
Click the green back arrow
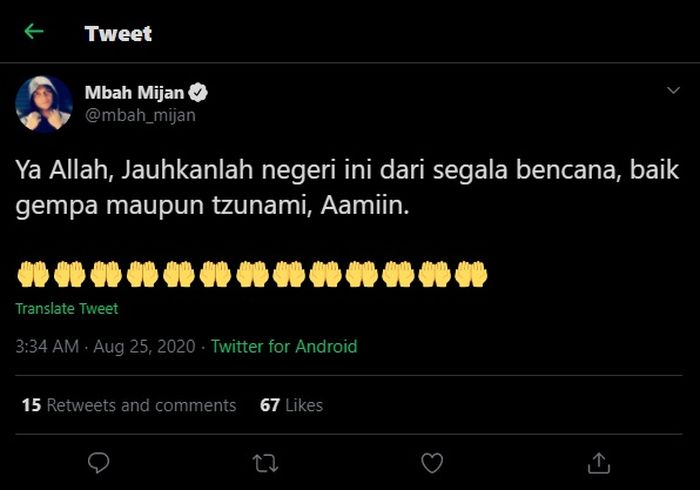(34, 31)
